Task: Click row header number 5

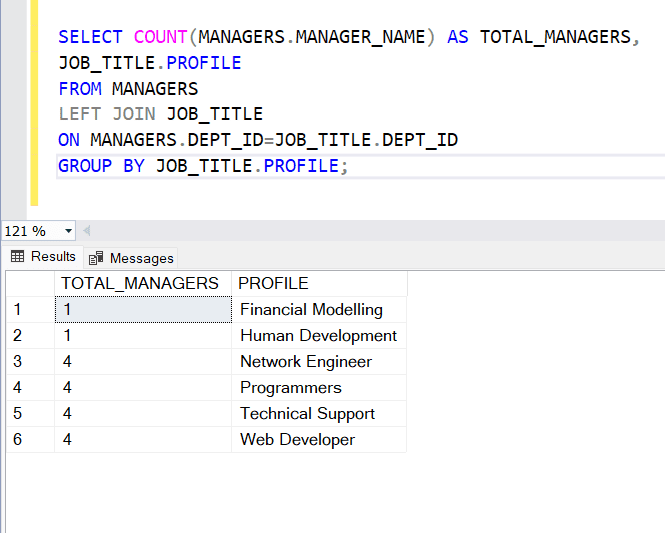Action: (30, 413)
